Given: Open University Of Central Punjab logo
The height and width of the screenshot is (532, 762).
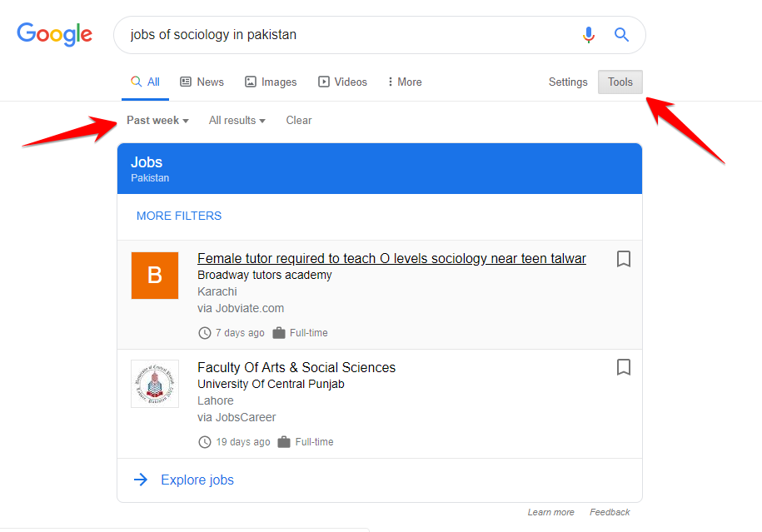Looking at the screenshot, I should (x=155, y=384).
